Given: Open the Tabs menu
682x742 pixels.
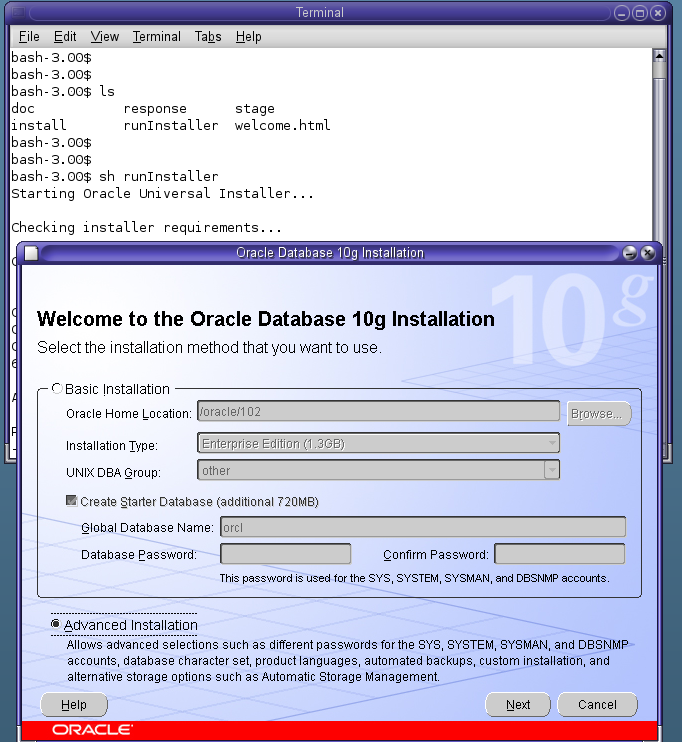Looking at the screenshot, I should point(208,36).
